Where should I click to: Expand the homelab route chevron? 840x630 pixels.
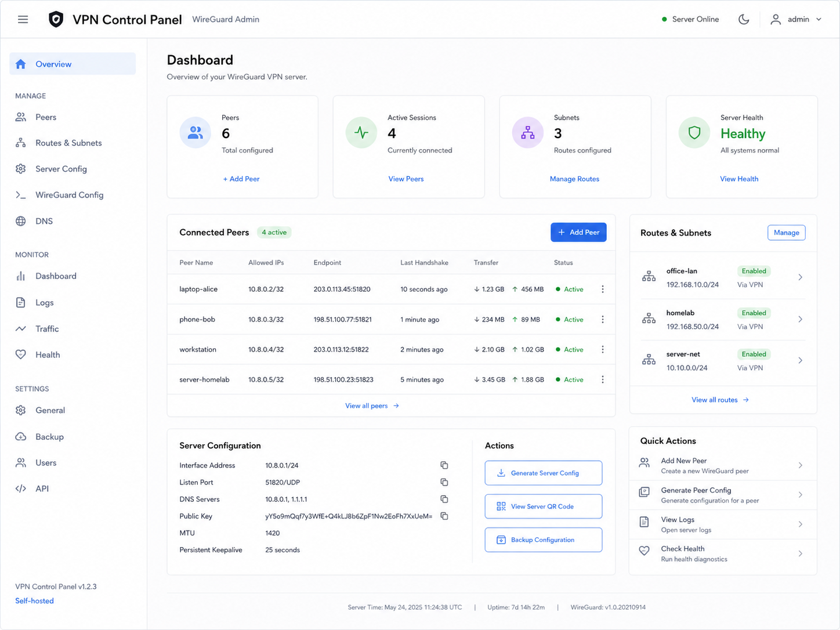[x=801, y=319]
